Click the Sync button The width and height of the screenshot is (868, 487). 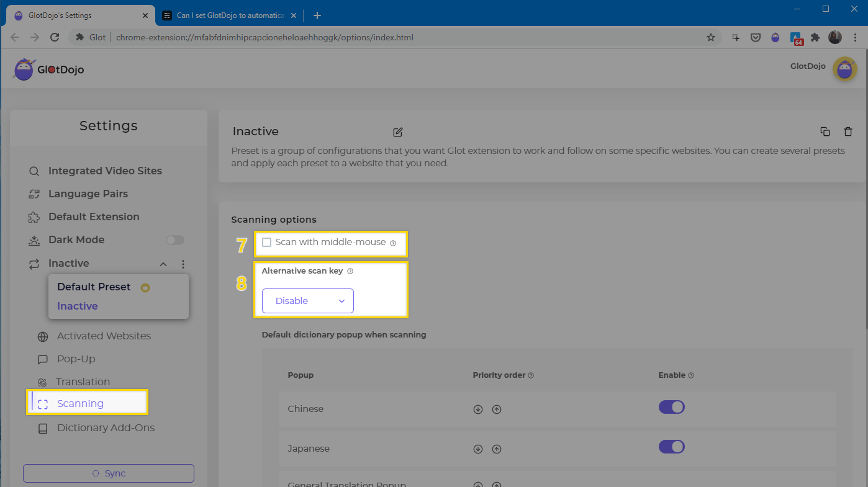[x=109, y=473]
